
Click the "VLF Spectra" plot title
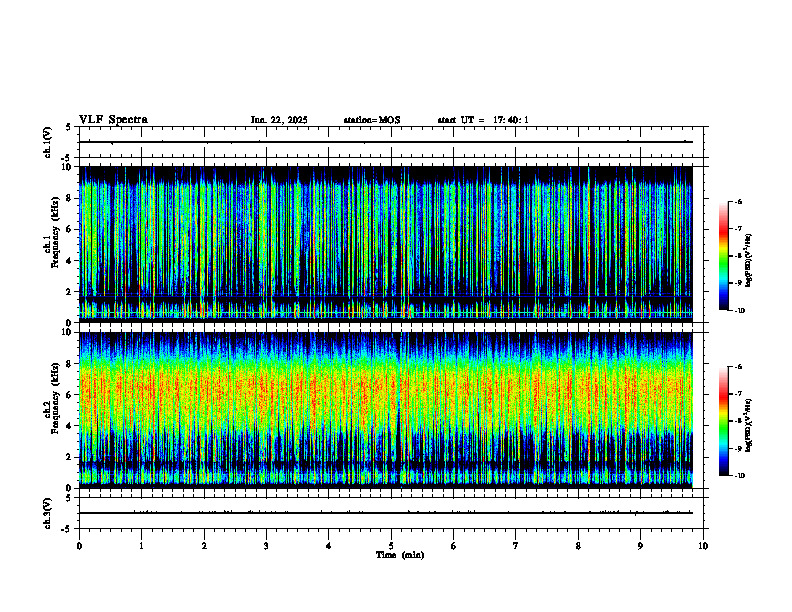[x=113, y=120]
